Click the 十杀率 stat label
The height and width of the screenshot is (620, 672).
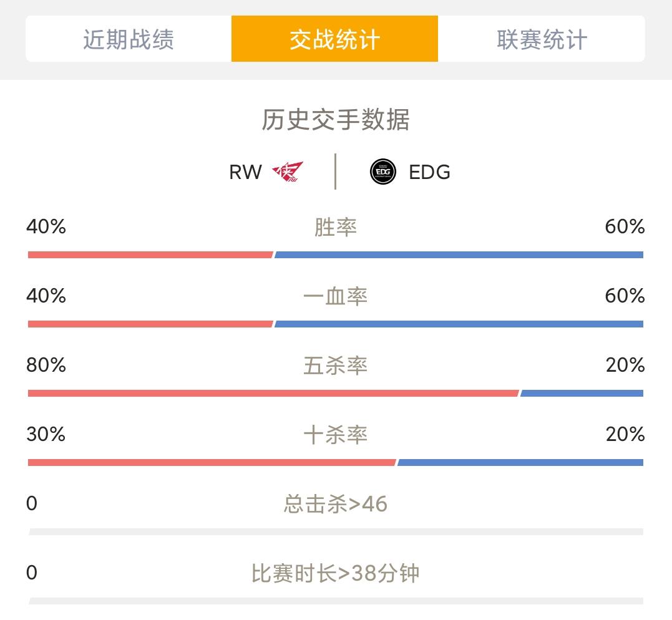pyautogui.click(x=335, y=434)
